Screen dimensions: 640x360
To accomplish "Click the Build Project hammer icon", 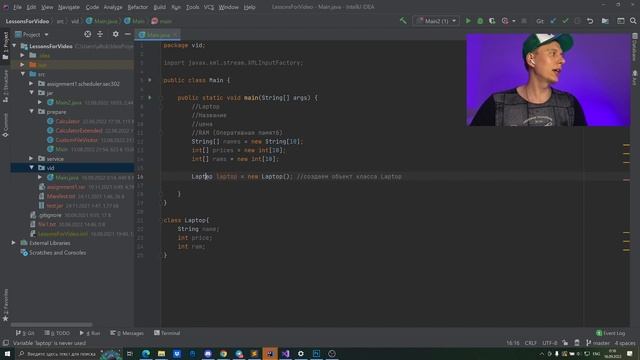I will 403,20.
